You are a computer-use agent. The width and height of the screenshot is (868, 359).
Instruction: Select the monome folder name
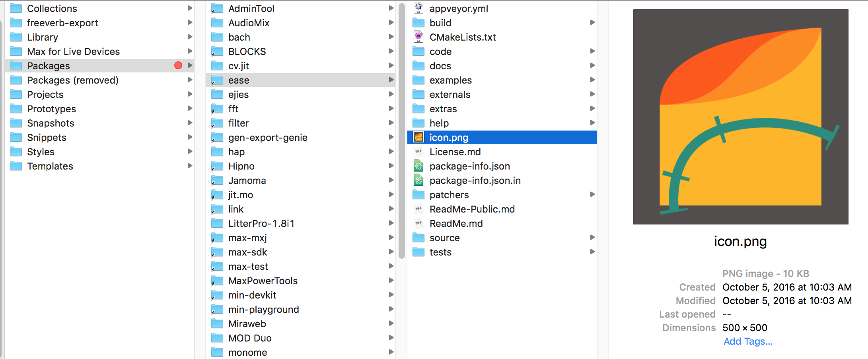click(x=247, y=352)
